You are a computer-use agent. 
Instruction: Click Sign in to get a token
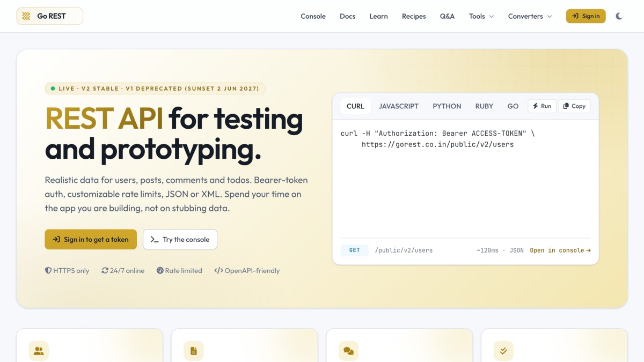[91, 239]
